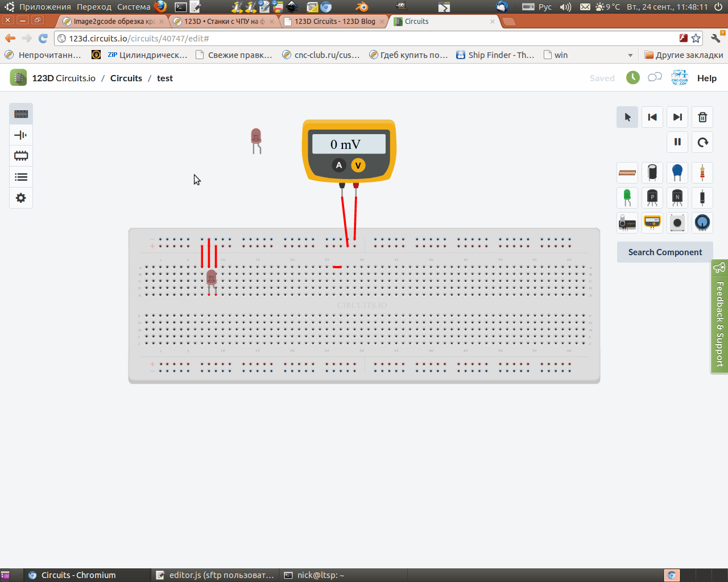Open the CNC-Club user profile avatar
The width and height of the screenshot is (728, 582).
680,77
